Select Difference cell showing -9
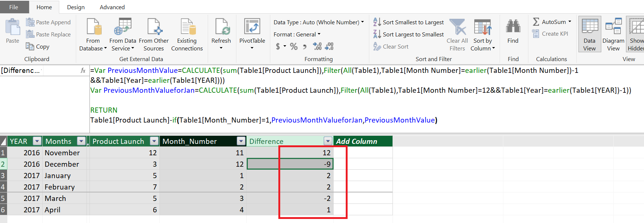 [290, 164]
